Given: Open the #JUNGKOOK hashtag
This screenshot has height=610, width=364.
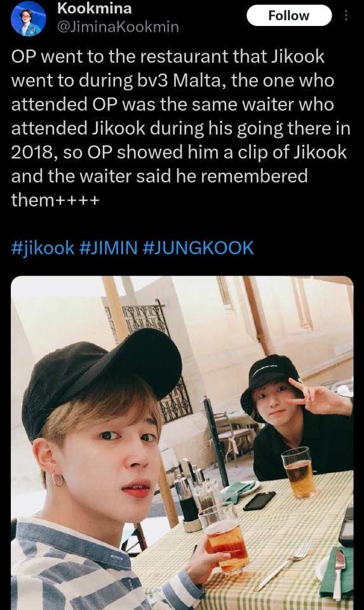Looking at the screenshot, I should 198,247.
